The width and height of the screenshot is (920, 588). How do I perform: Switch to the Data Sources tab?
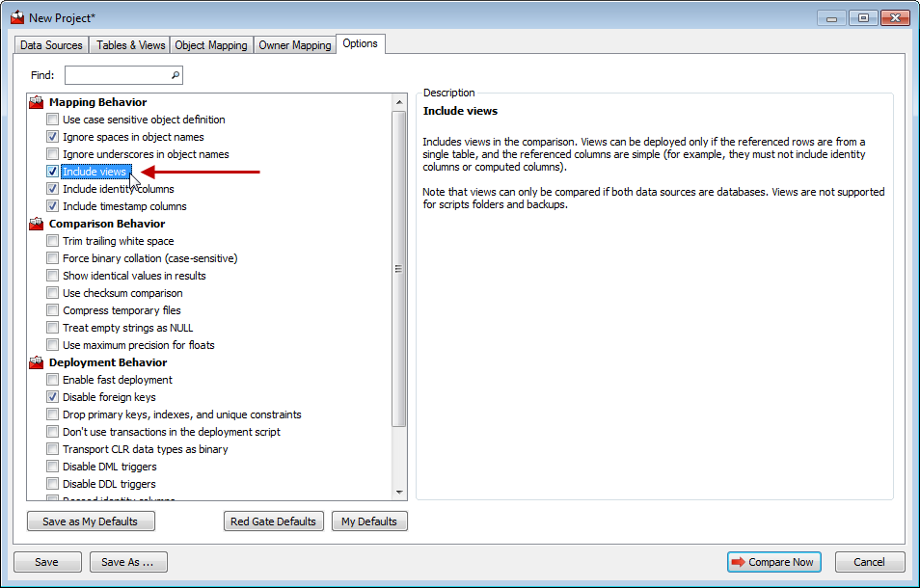(x=52, y=45)
